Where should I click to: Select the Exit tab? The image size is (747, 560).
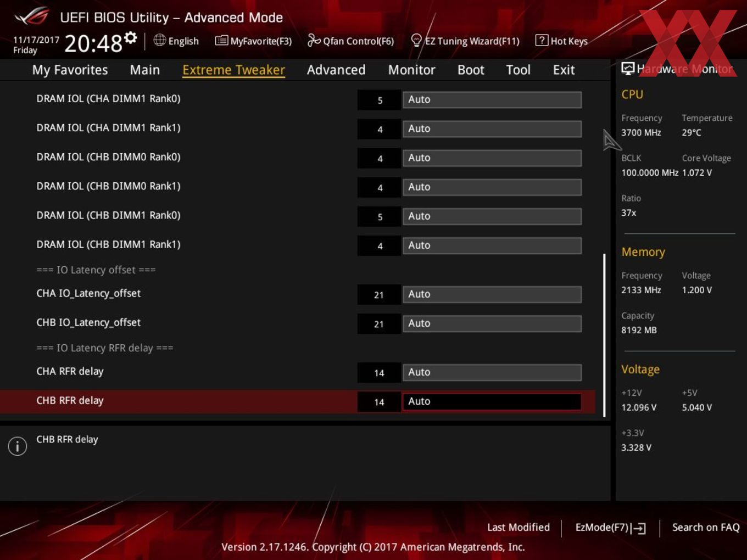[x=564, y=70]
